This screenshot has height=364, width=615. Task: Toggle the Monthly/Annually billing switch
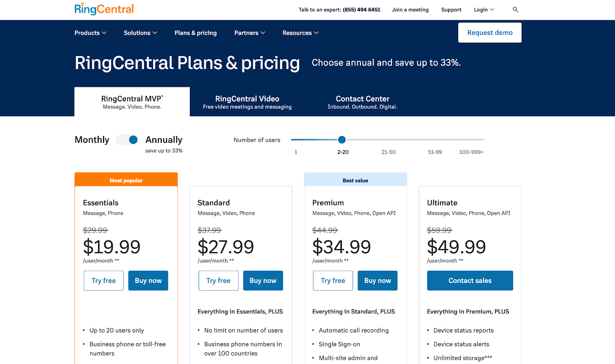tap(128, 140)
